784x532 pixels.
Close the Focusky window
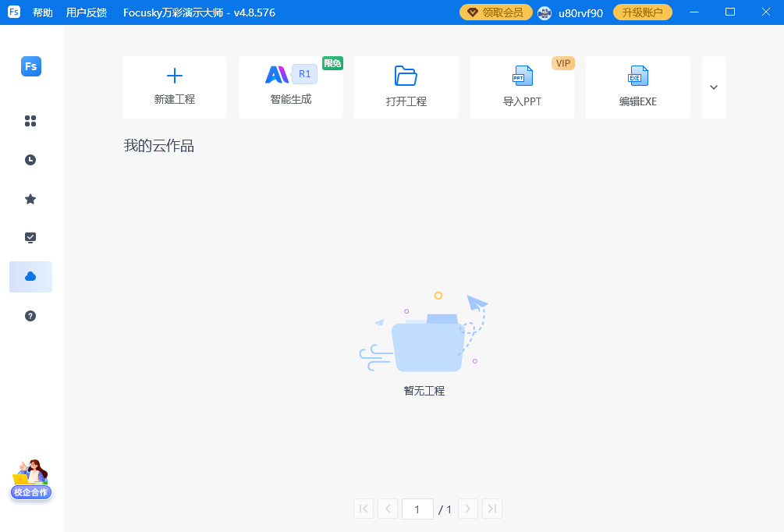pos(766,12)
